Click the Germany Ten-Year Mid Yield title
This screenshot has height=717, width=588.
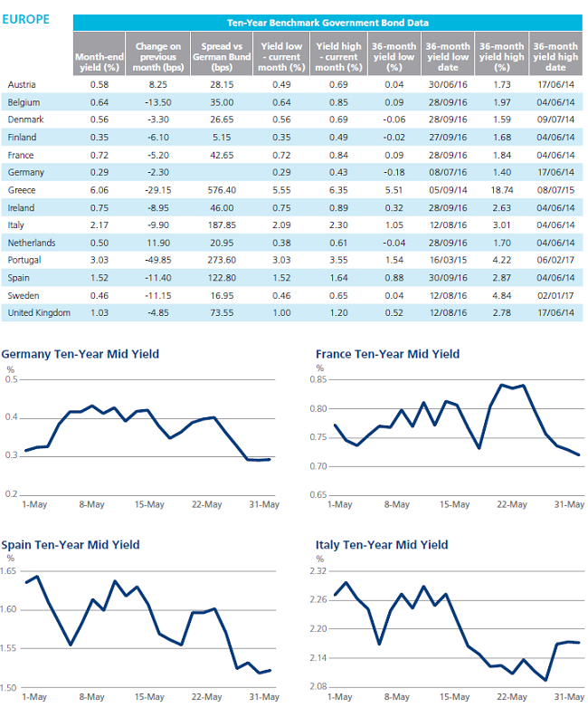click(x=81, y=354)
